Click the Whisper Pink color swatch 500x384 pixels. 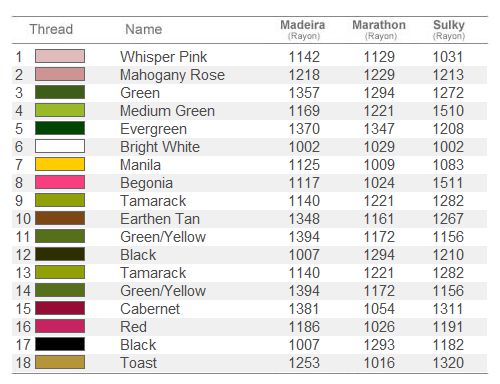pos(60,56)
